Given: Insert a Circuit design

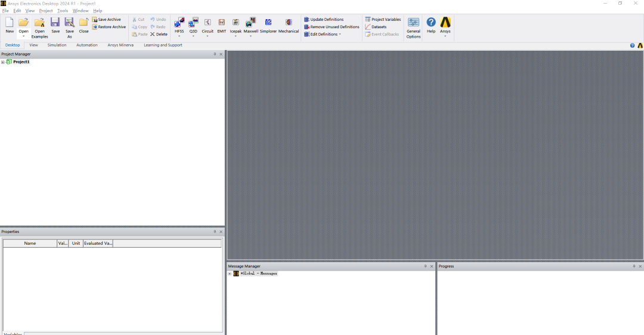Looking at the screenshot, I should pyautogui.click(x=208, y=22).
